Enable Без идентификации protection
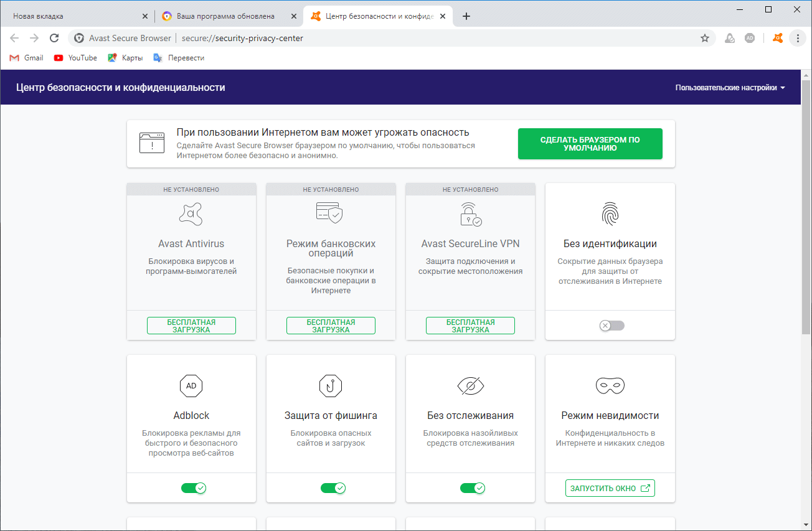 [x=611, y=325]
